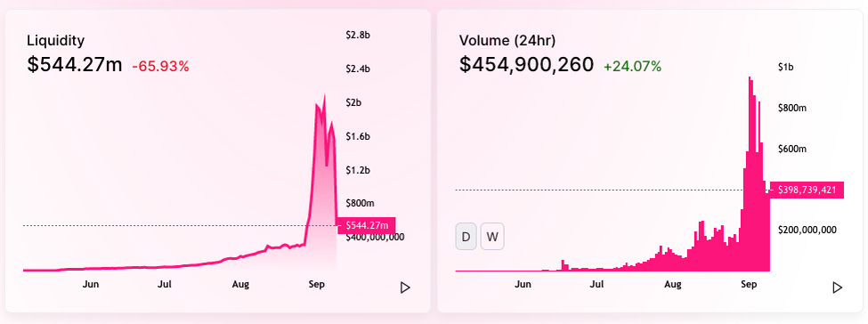The width and height of the screenshot is (868, 324).
Task: Click the $544.27m price tag on axis
Action: [x=366, y=225]
